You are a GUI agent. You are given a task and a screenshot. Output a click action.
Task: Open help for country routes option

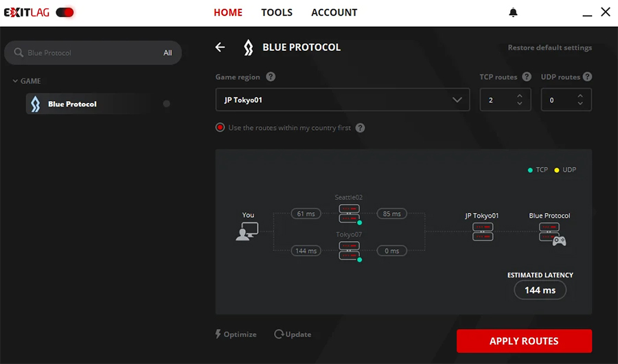coord(360,128)
